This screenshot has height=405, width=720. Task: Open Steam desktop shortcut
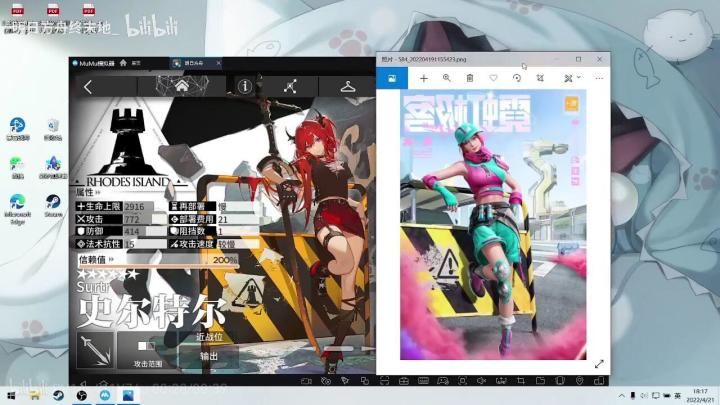pos(53,205)
